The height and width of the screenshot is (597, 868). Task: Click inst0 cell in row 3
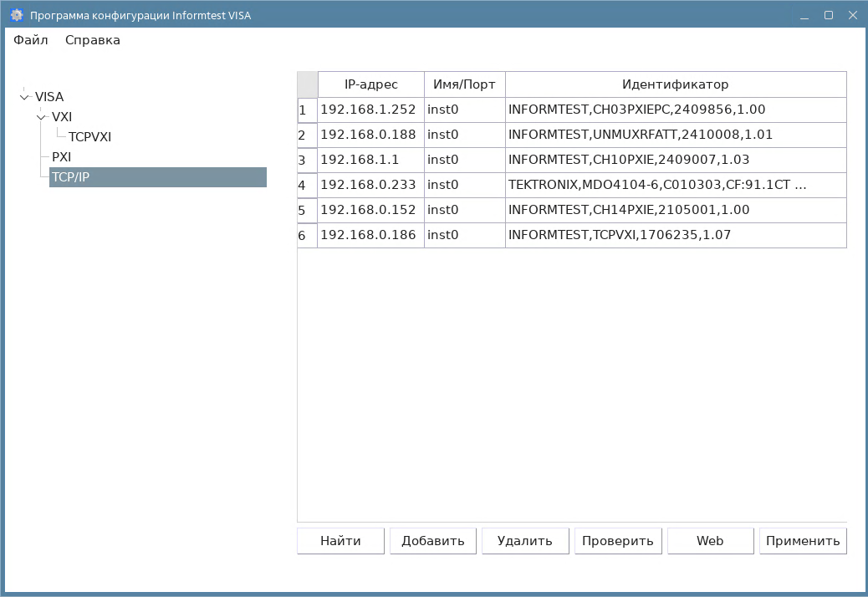coord(464,160)
